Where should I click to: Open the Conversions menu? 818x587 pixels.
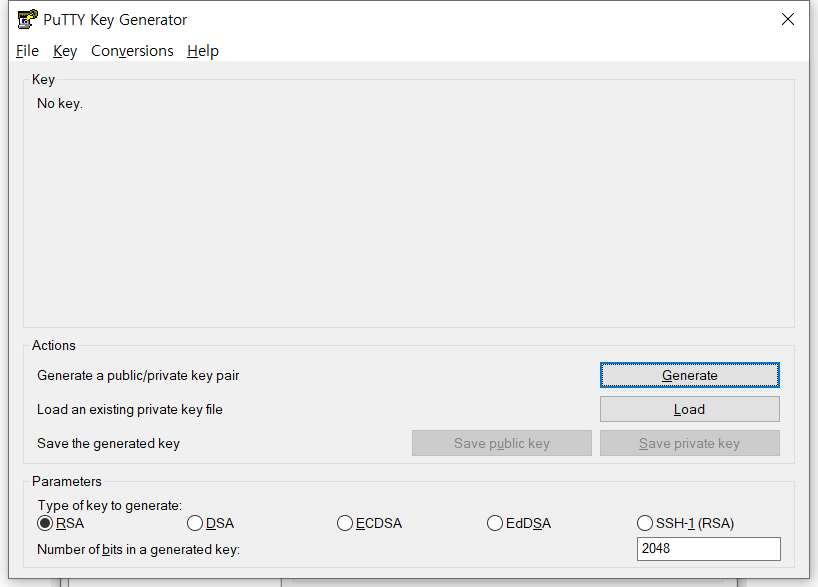coord(132,51)
